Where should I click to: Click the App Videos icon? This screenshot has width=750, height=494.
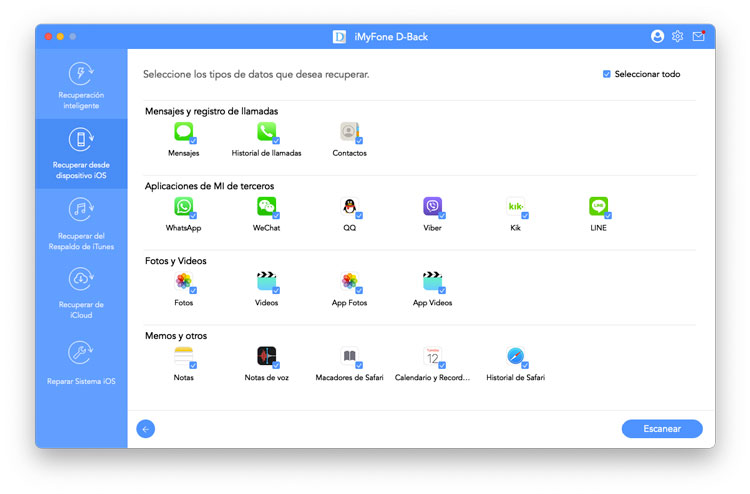pyautogui.click(x=432, y=281)
